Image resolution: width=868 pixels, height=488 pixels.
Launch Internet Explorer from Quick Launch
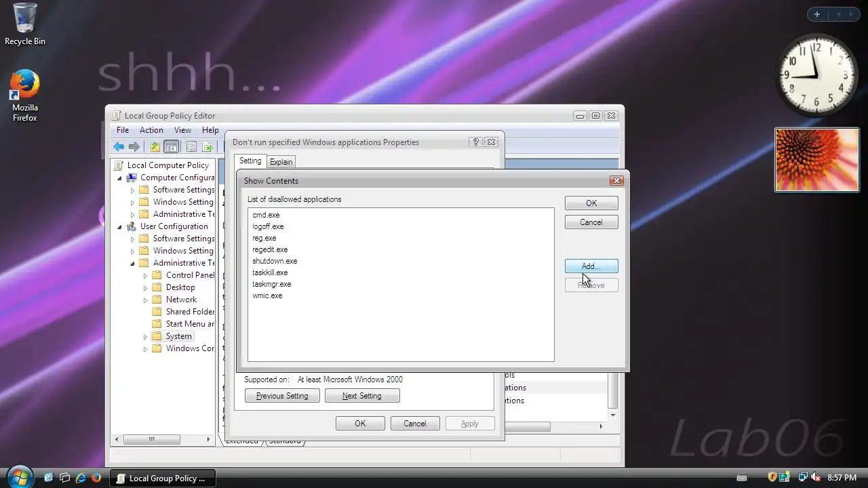pyautogui.click(x=81, y=478)
